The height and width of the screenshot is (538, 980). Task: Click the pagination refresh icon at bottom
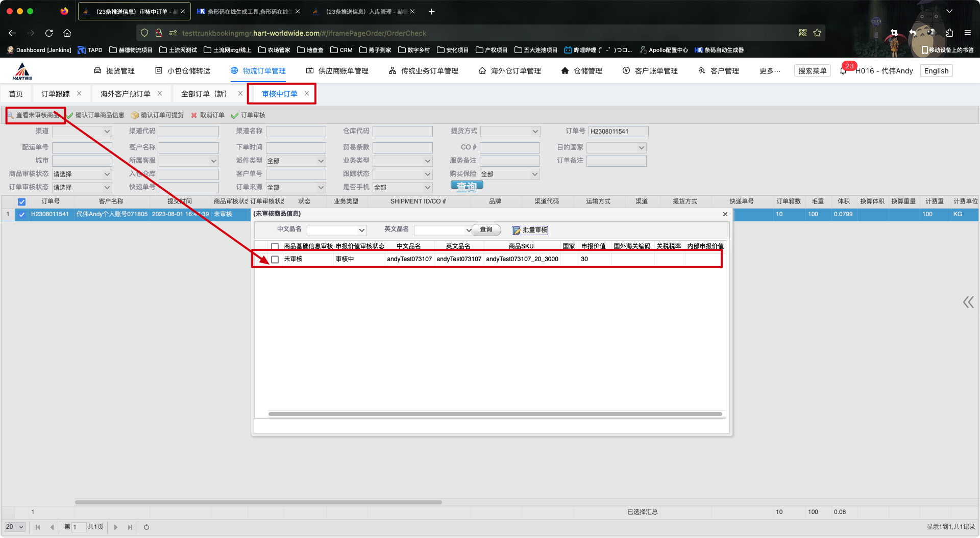tap(146, 527)
